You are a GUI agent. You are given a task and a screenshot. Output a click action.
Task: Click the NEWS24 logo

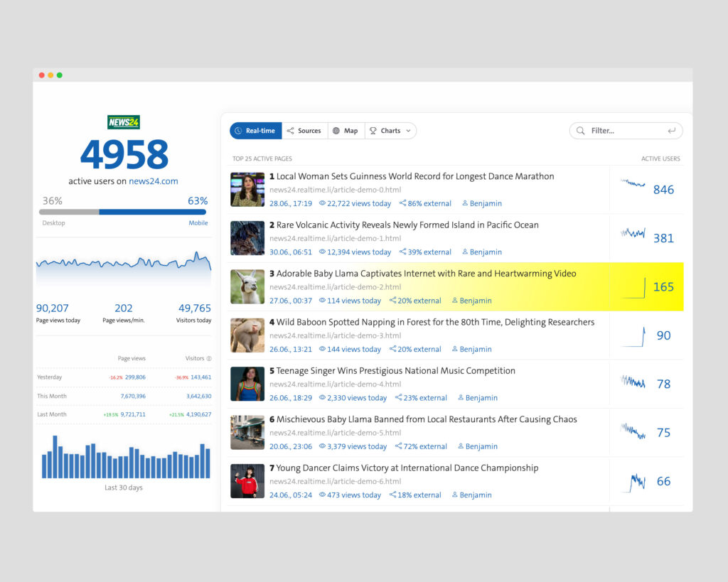(124, 122)
